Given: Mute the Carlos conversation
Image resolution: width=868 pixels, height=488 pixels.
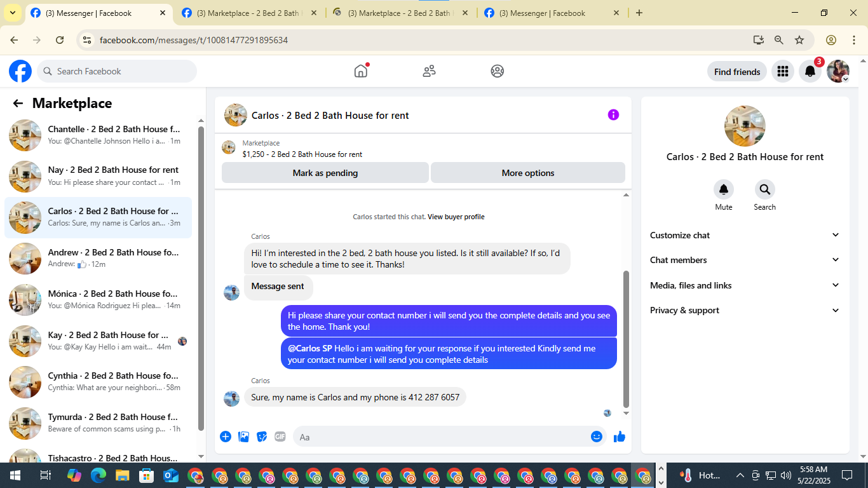Looking at the screenshot, I should point(723,189).
